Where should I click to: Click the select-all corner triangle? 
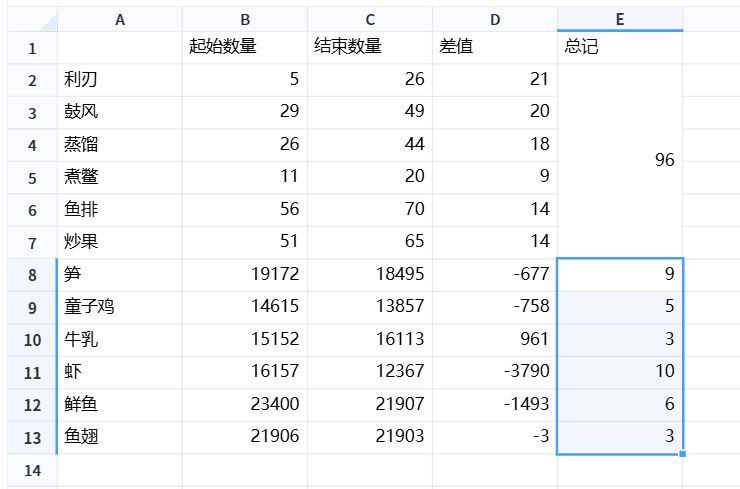click(49, 23)
